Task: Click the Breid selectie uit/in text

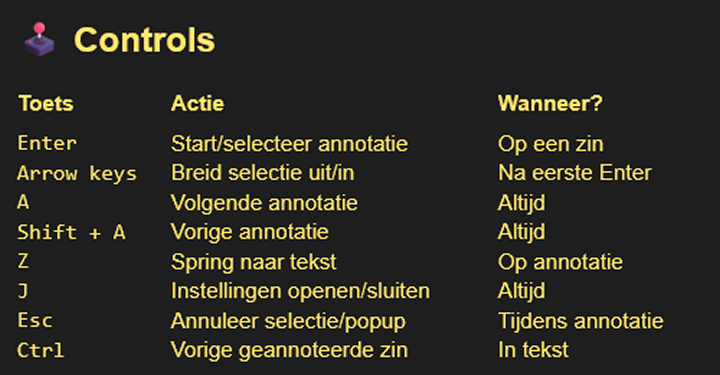Action: tap(263, 173)
